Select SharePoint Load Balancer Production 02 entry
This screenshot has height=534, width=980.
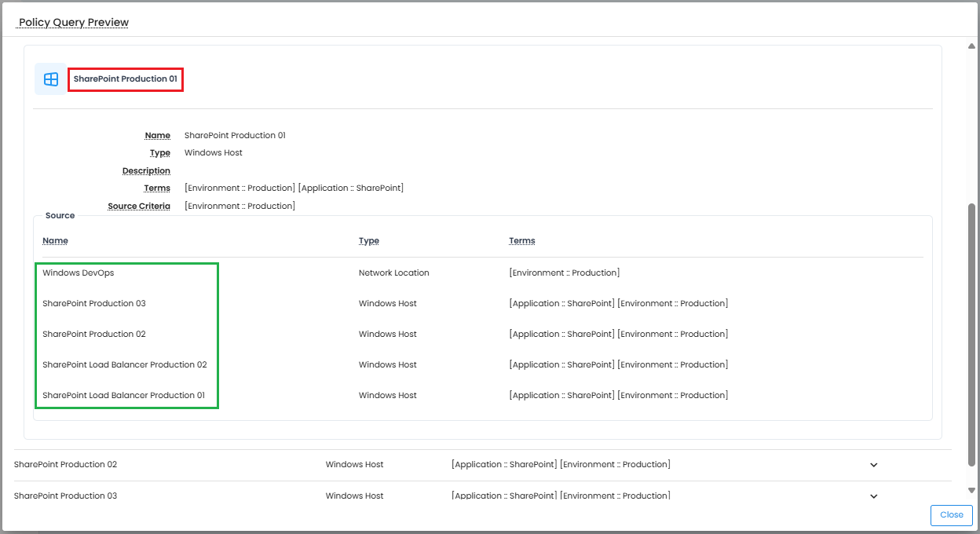click(125, 365)
